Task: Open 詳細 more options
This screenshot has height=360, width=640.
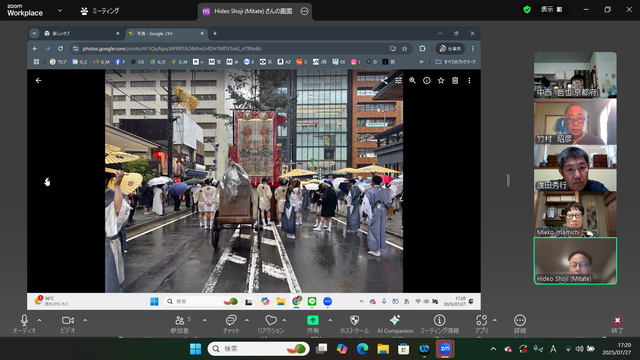Action: click(520, 324)
